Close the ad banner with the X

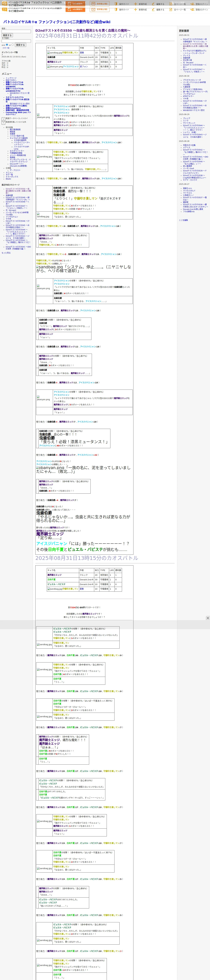pyautogui.click(x=208, y=618)
